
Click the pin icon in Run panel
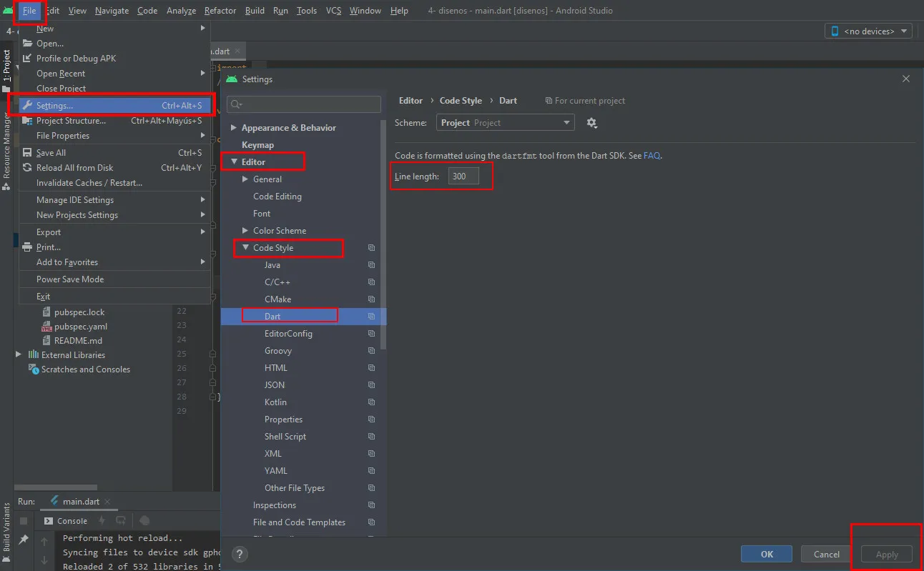point(24,540)
